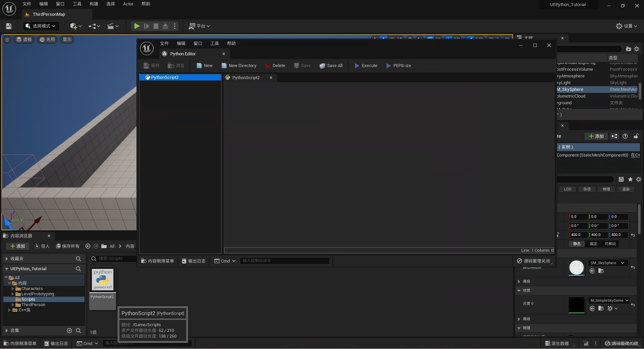This screenshot has width=644, height=349.
Task: Expand the LevelPrototyping folder
Action: coord(13,294)
